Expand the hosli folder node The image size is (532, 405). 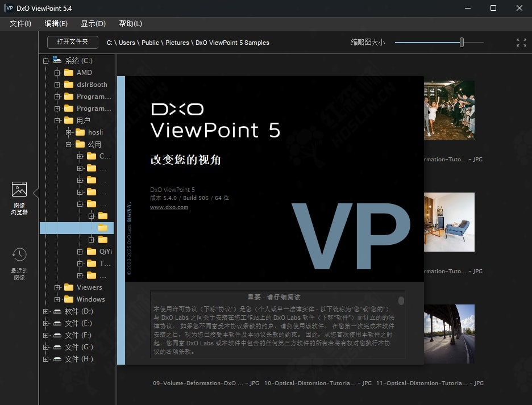click(x=69, y=132)
